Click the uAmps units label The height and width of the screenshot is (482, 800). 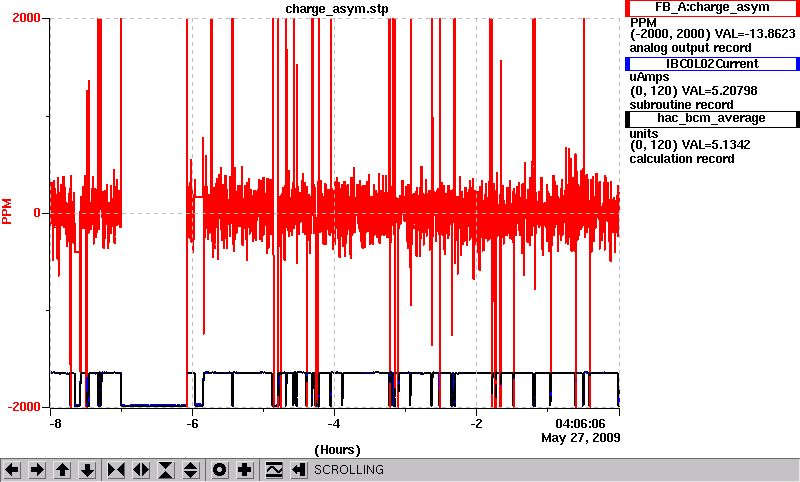tap(649, 77)
